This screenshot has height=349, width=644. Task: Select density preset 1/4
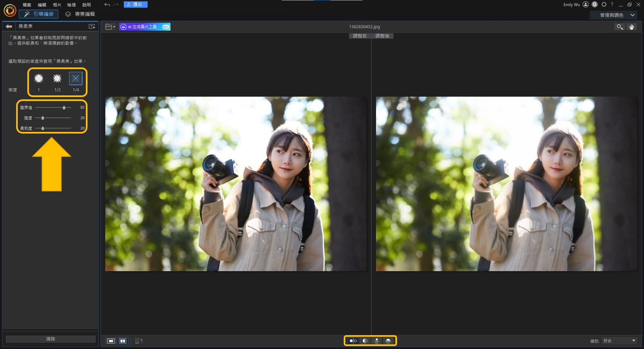coord(76,79)
